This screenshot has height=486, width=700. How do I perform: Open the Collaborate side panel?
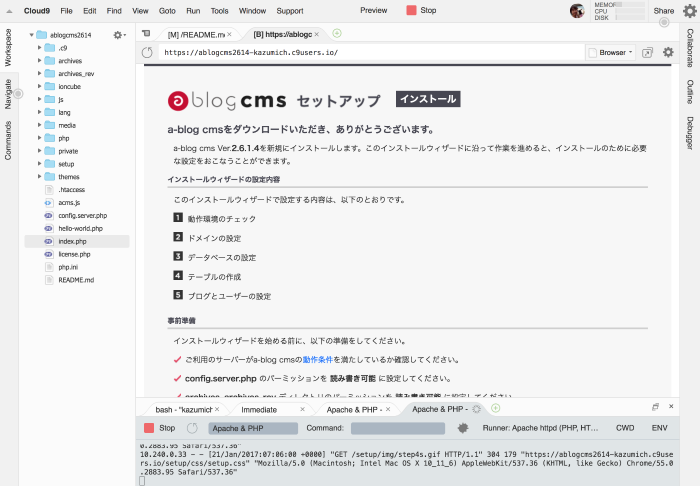690,48
